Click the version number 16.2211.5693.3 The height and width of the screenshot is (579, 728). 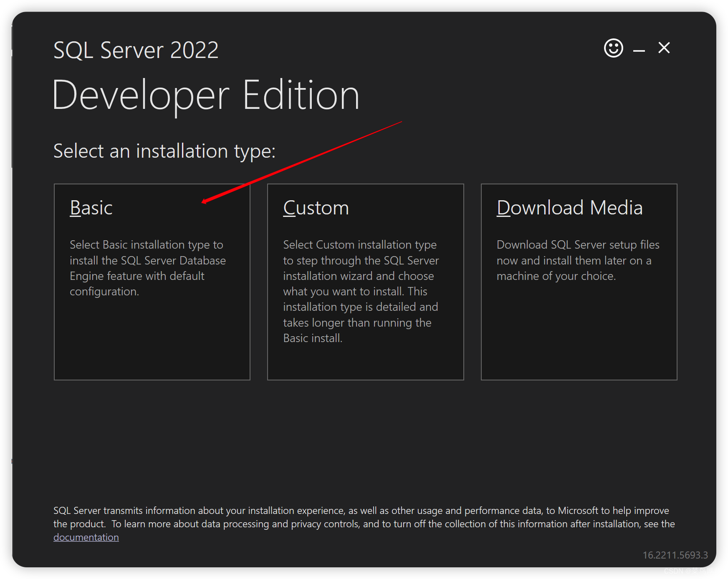point(675,555)
